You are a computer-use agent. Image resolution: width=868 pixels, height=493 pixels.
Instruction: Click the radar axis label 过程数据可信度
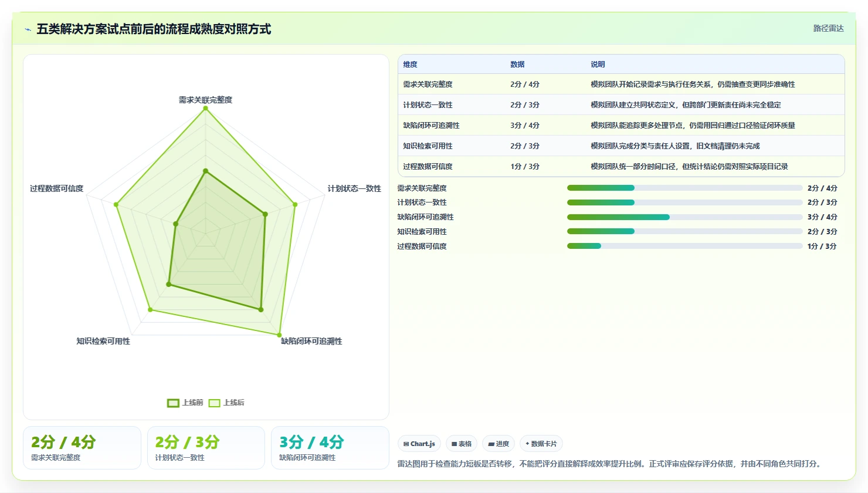[57, 188]
